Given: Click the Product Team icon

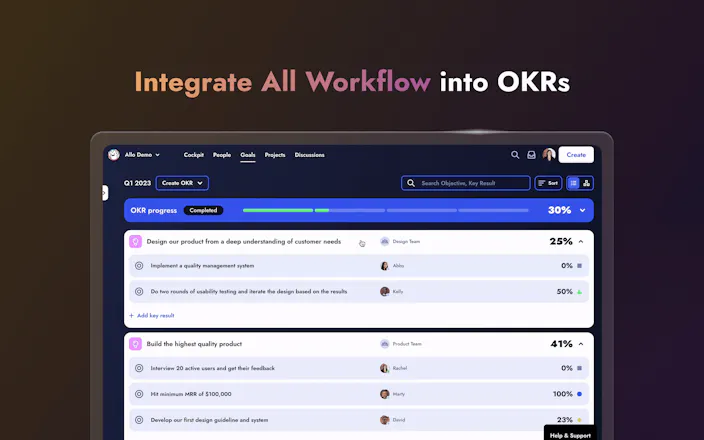Looking at the screenshot, I should pyautogui.click(x=384, y=344).
